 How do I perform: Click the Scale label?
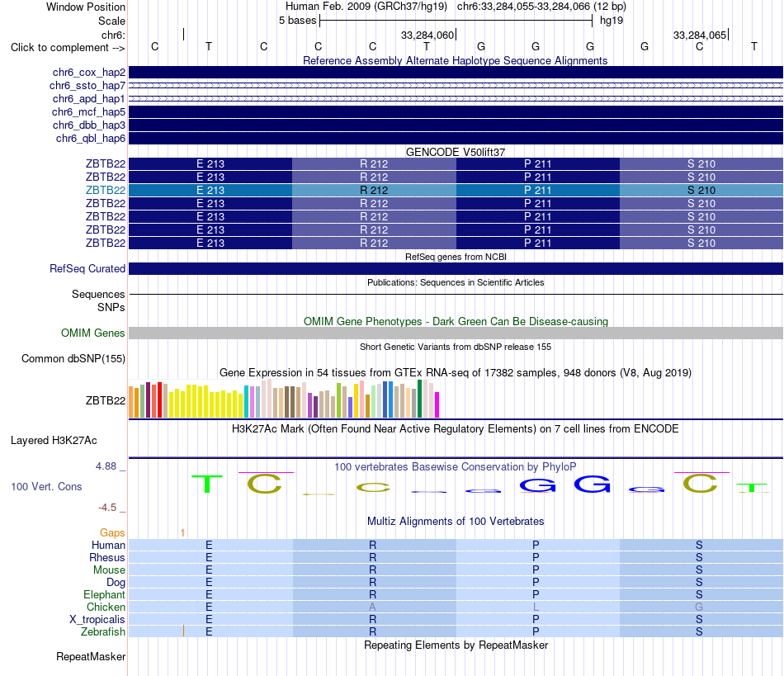point(112,21)
